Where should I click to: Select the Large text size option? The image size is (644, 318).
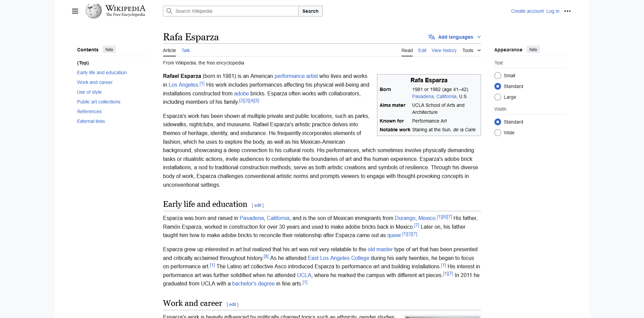[x=498, y=97]
